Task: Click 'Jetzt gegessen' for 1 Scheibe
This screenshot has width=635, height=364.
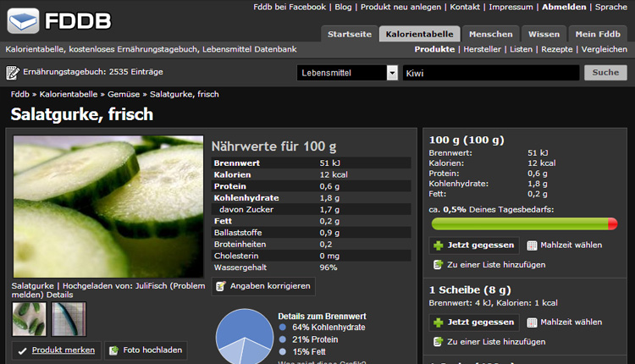Action: pos(474,323)
